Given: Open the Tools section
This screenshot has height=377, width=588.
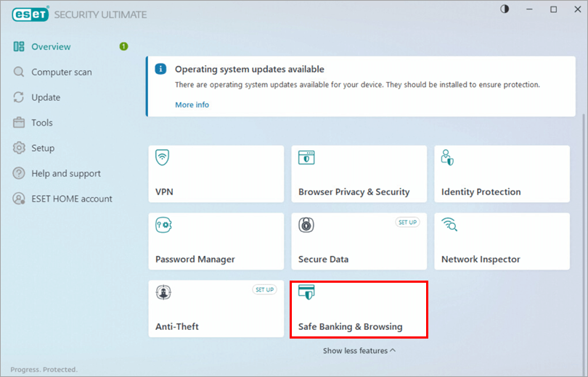Looking at the screenshot, I should click(42, 123).
